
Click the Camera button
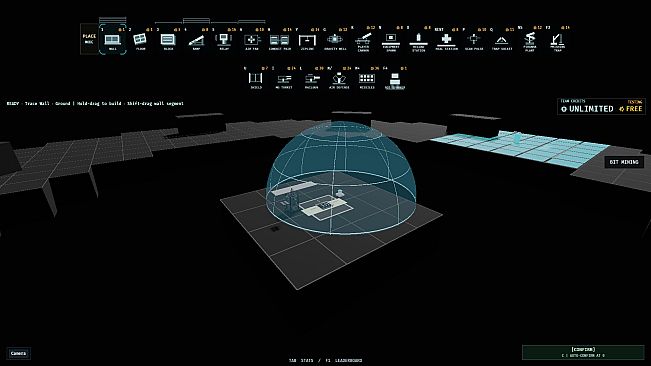18,353
